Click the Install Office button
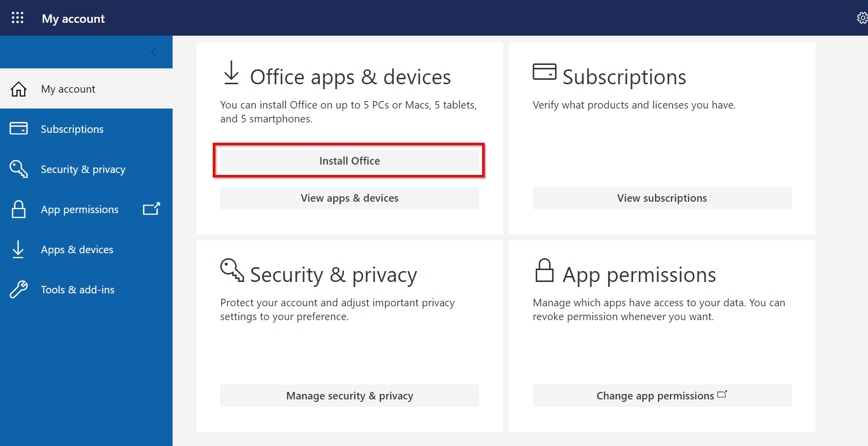The image size is (868, 446). pos(350,161)
